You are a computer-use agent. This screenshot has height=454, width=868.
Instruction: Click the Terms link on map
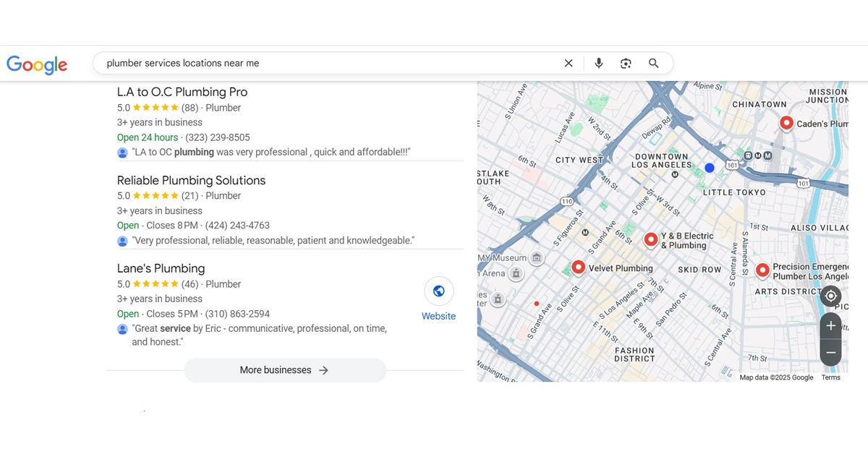[x=830, y=377]
